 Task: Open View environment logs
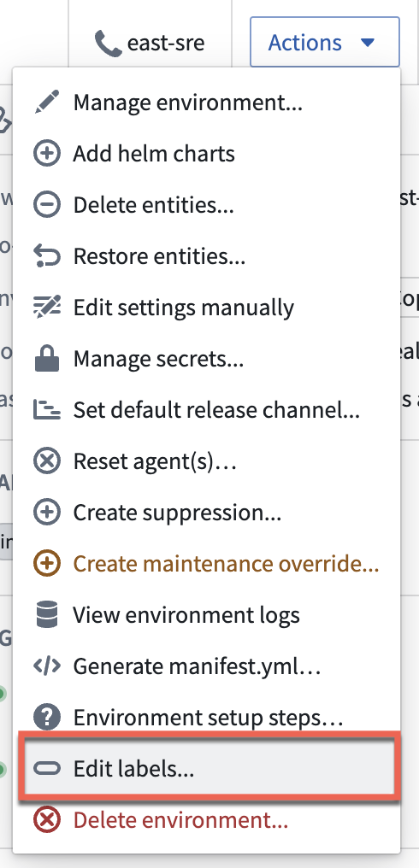pos(206,615)
